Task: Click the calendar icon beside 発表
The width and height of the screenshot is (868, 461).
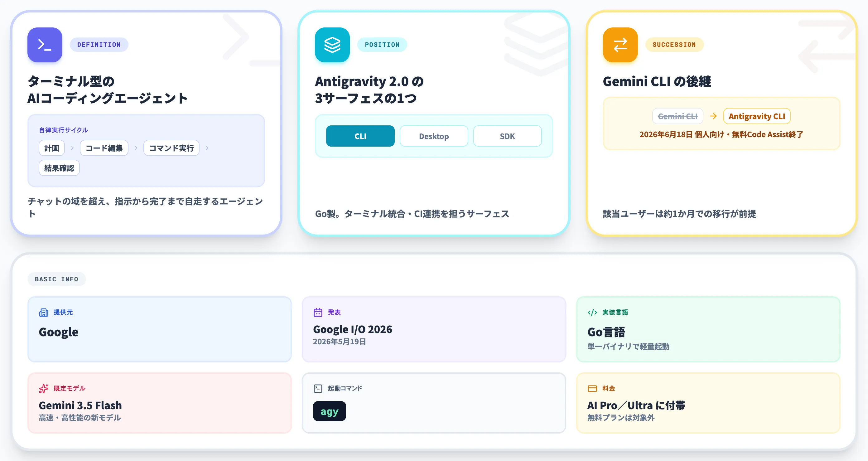Action: tap(318, 313)
